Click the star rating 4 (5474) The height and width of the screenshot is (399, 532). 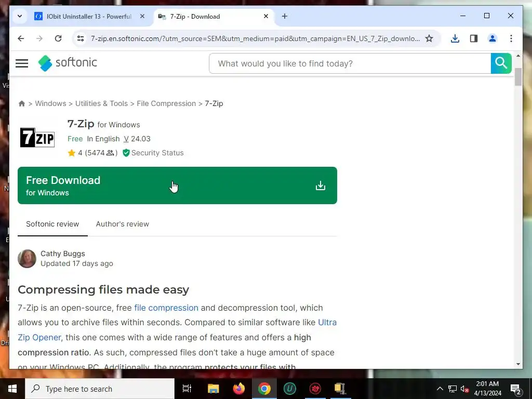92,153
